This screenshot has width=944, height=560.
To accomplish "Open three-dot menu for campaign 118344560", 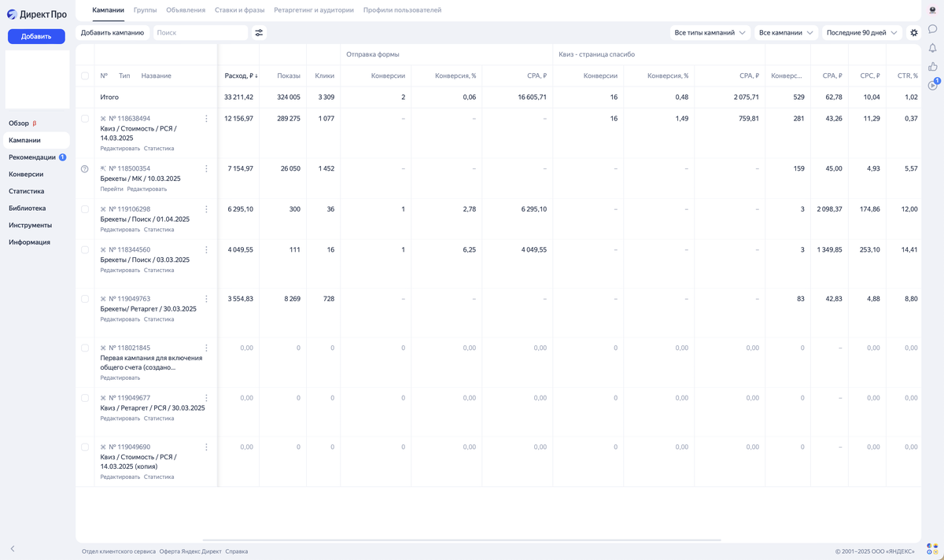I will (206, 249).
